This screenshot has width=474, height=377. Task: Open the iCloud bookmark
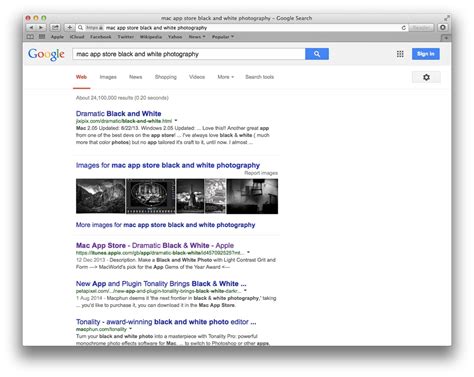[77, 37]
